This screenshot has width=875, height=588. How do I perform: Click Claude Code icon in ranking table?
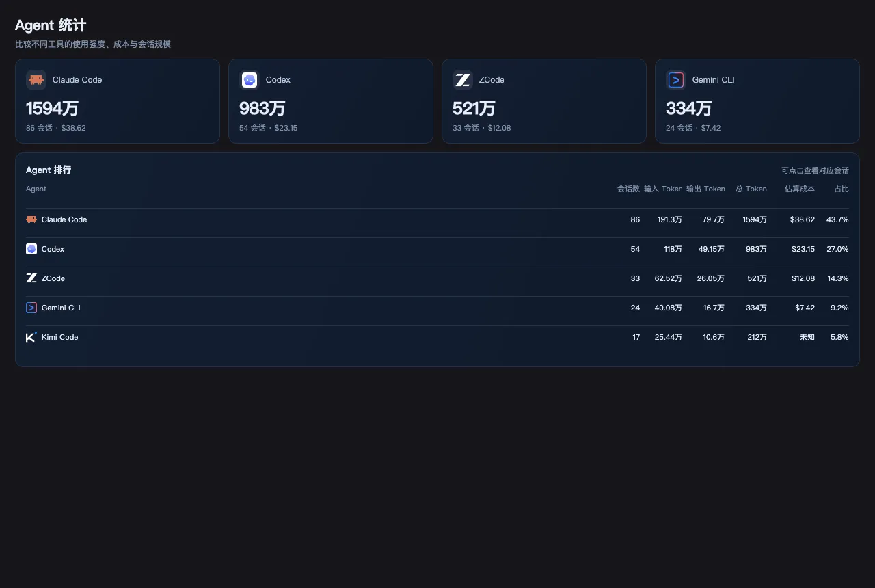pyautogui.click(x=31, y=219)
